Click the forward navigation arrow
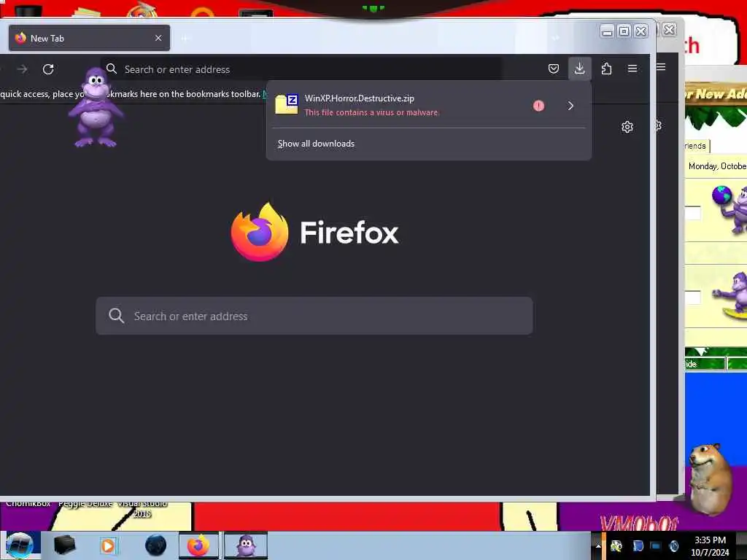 coord(22,69)
